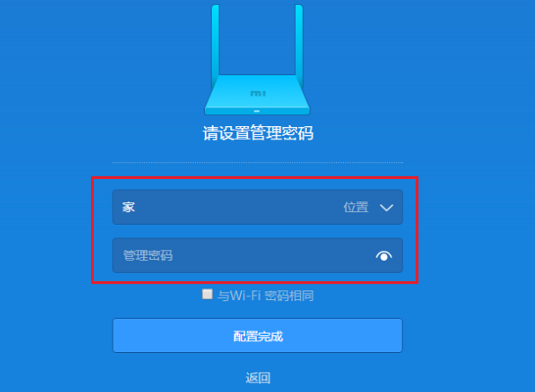
Task: Click the 管理密码 placeholder text
Action: click(148, 255)
